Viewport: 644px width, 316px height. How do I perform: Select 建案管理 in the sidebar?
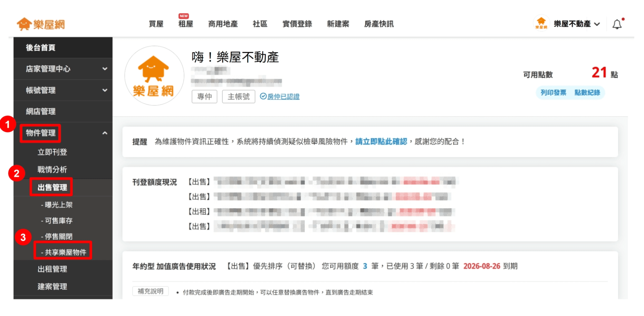(52, 286)
